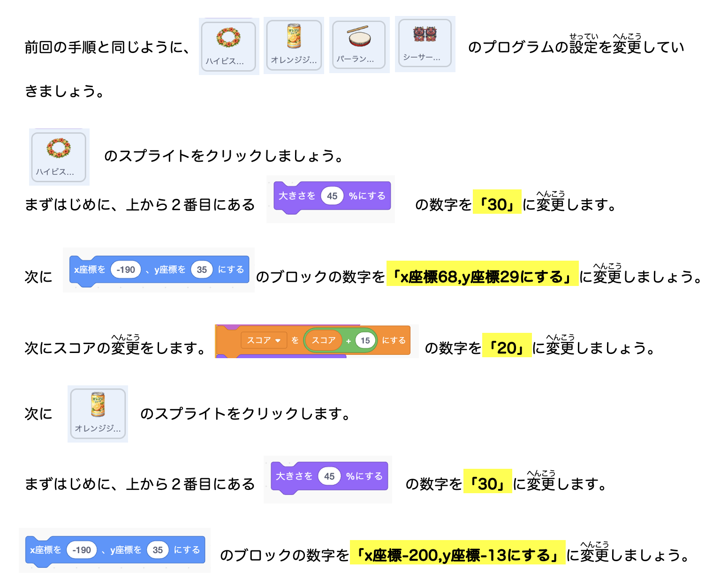Viewport: 728px width, 586px height.
Task: Choose the パーラン drum sprite thumbnail
Action: pyautogui.click(x=359, y=45)
